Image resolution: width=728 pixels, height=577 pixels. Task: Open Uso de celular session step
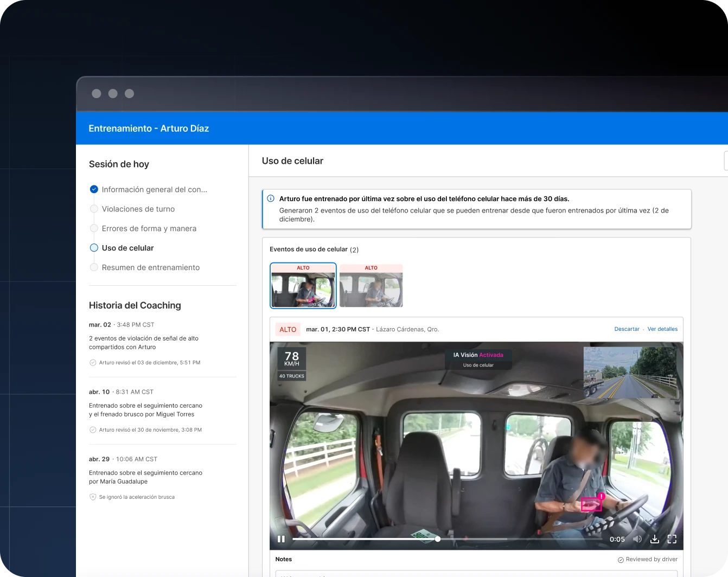127,248
